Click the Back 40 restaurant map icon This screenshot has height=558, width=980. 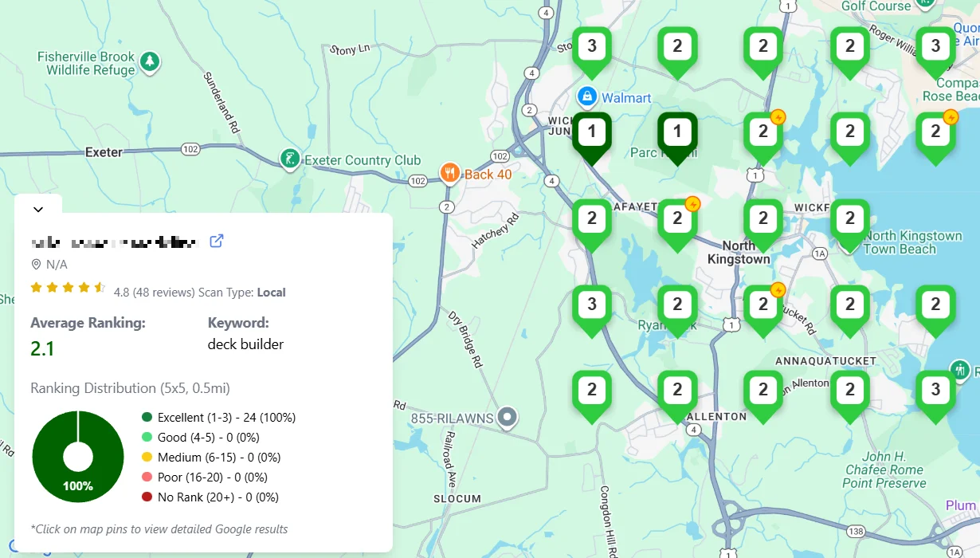point(449,172)
